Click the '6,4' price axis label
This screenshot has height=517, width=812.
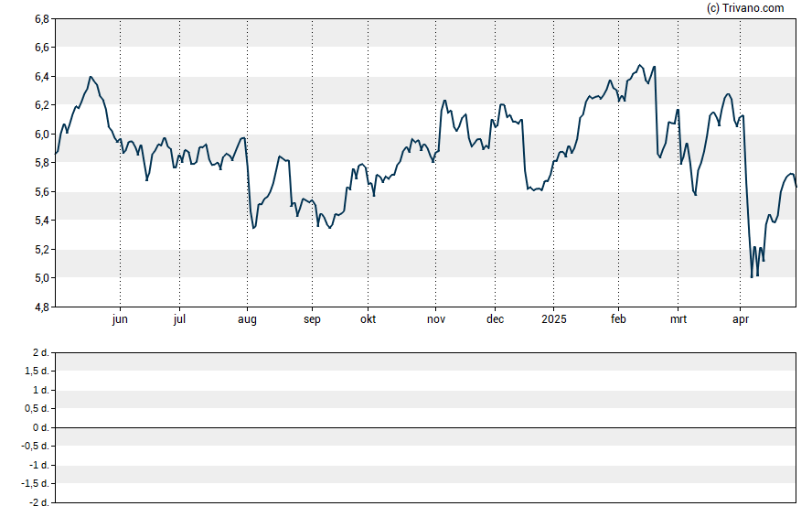[42, 77]
